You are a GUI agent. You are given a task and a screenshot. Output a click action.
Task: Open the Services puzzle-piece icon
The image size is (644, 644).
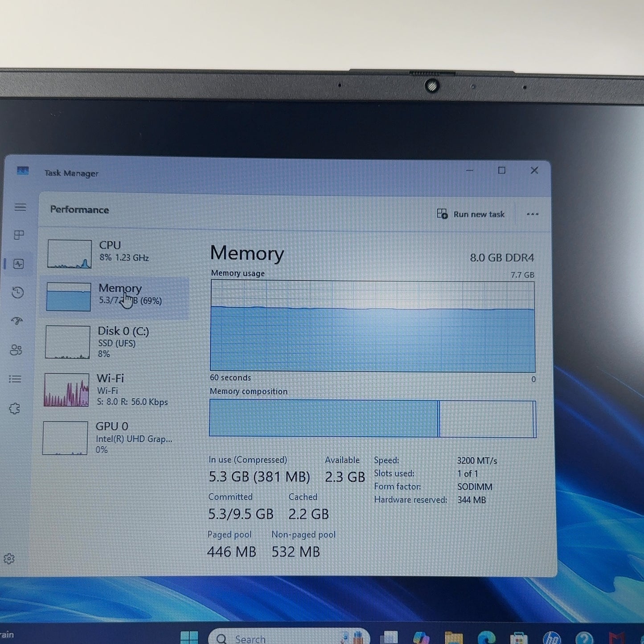point(14,408)
